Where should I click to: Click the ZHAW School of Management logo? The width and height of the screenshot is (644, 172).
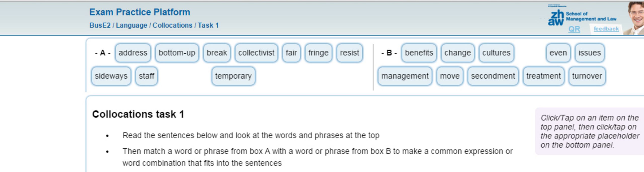(582, 15)
